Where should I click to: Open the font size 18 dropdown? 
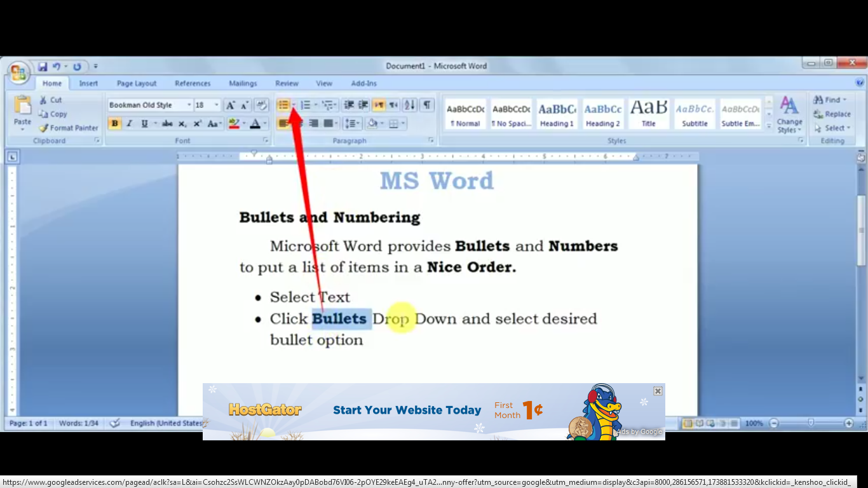[x=217, y=105]
